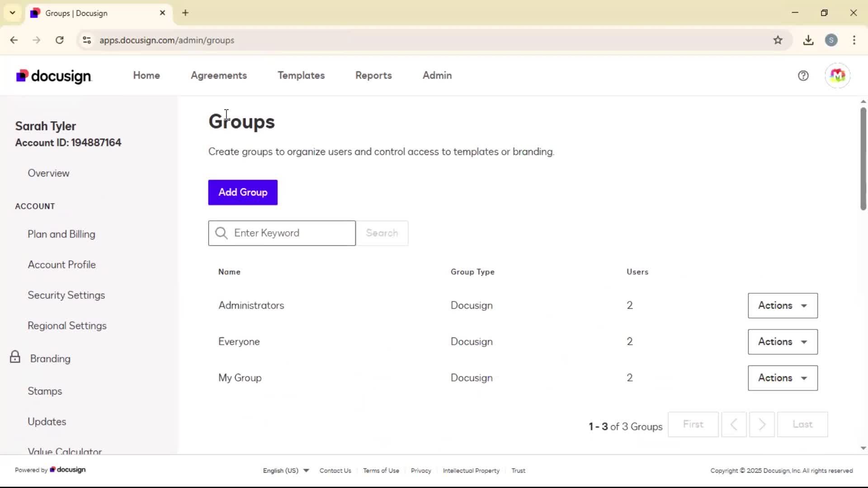
Task: Open Privacy footer link
Action: [421, 470]
